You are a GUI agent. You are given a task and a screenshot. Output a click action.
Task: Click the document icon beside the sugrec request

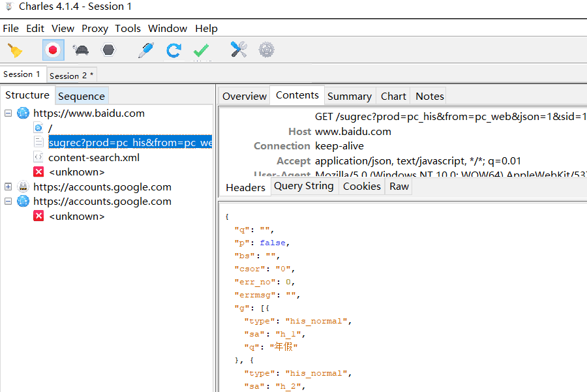pyautogui.click(x=38, y=142)
